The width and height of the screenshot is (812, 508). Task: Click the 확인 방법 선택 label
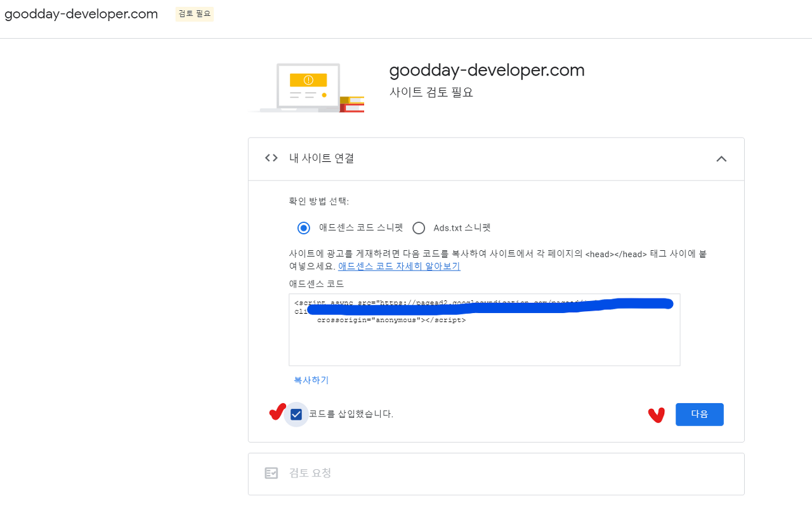319,201
